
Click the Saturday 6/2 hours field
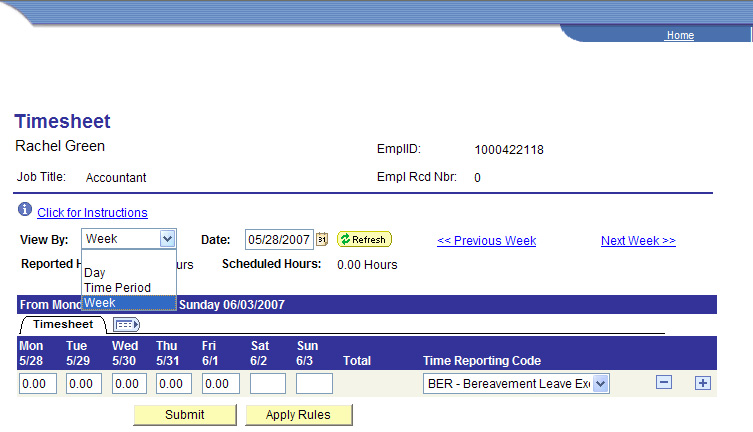268,383
